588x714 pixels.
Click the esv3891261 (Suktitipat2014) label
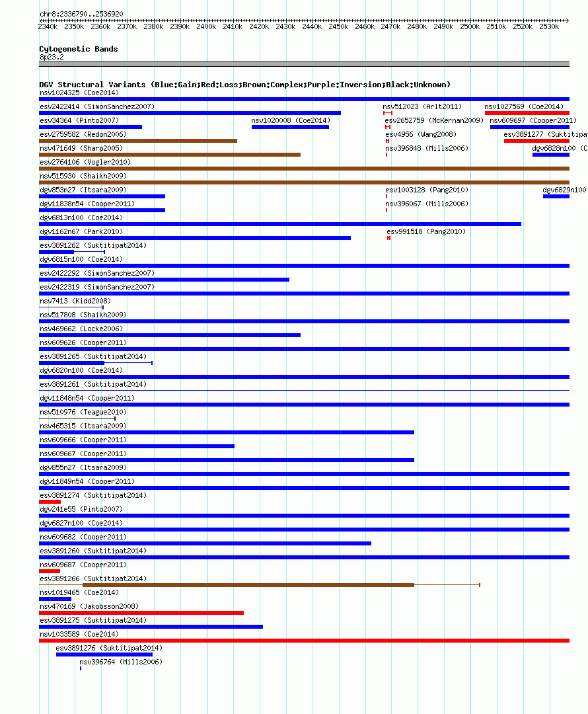[93, 384]
